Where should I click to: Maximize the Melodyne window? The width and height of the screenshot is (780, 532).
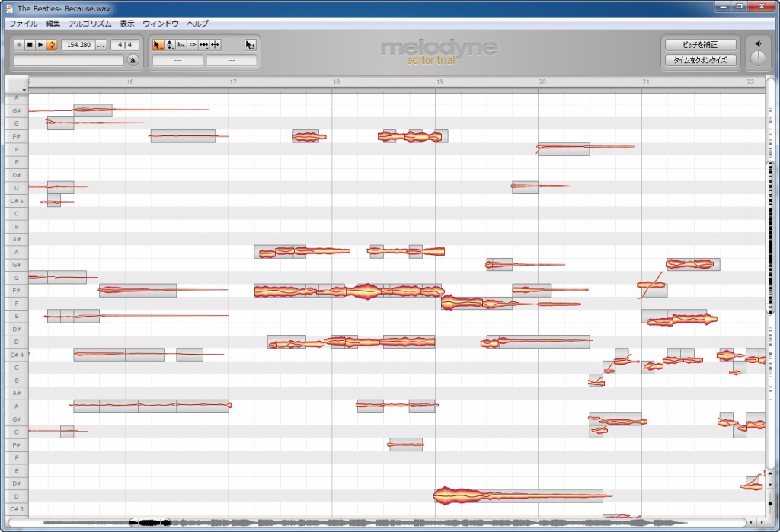pos(740,6)
